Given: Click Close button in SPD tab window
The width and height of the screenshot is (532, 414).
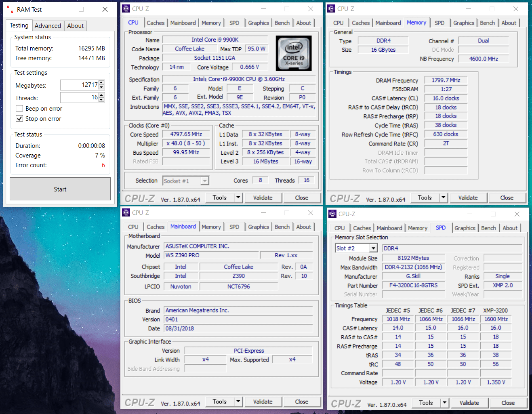Looking at the screenshot, I should click(508, 403).
